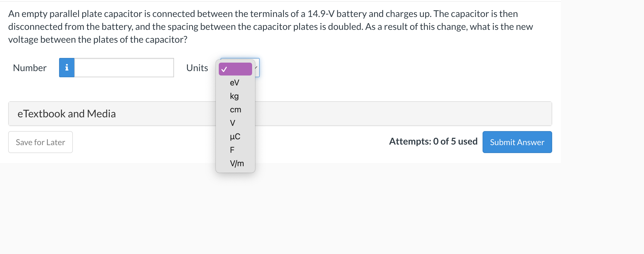Select eV from the units list

point(234,83)
